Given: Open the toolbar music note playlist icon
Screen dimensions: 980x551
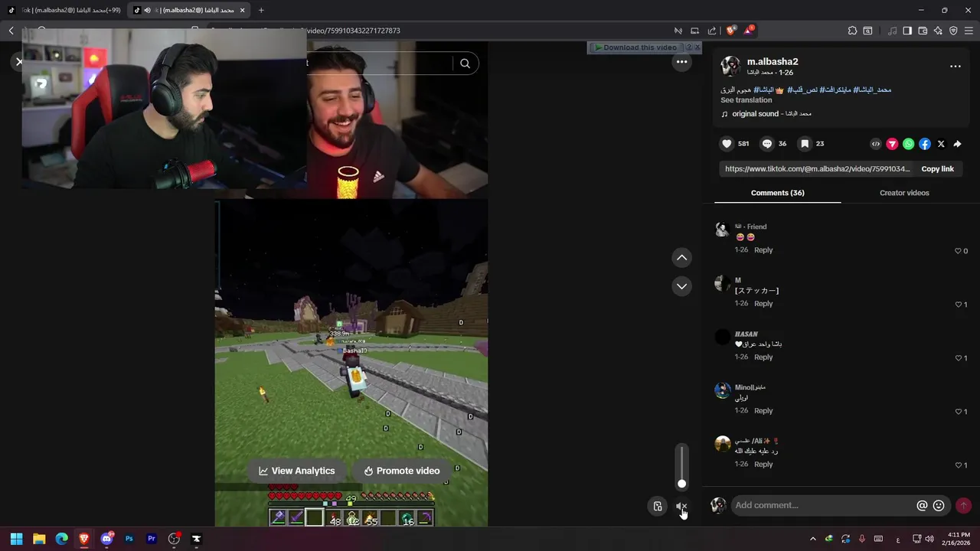Looking at the screenshot, I should (892, 31).
